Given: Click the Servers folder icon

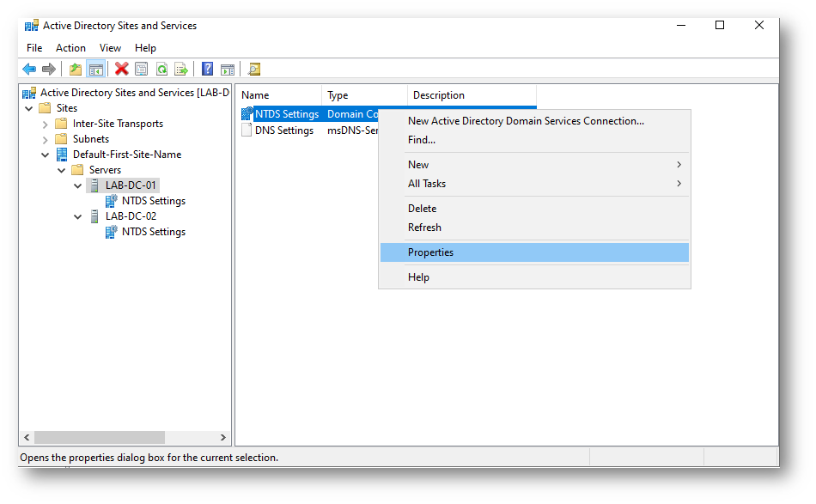Looking at the screenshot, I should pos(77,169).
